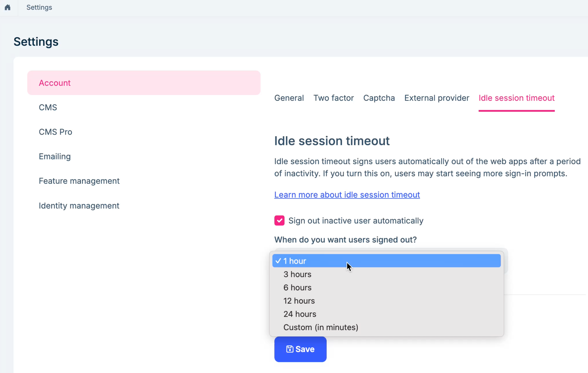Select the checkmarked 1 hour option

pyautogui.click(x=342, y=261)
